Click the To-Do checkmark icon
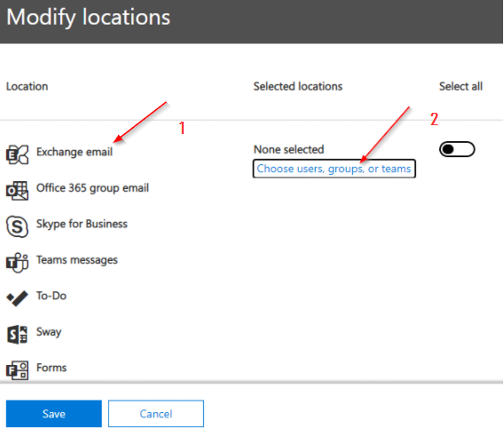This screenshot has width=504, height=436. (x=18, y=298)
